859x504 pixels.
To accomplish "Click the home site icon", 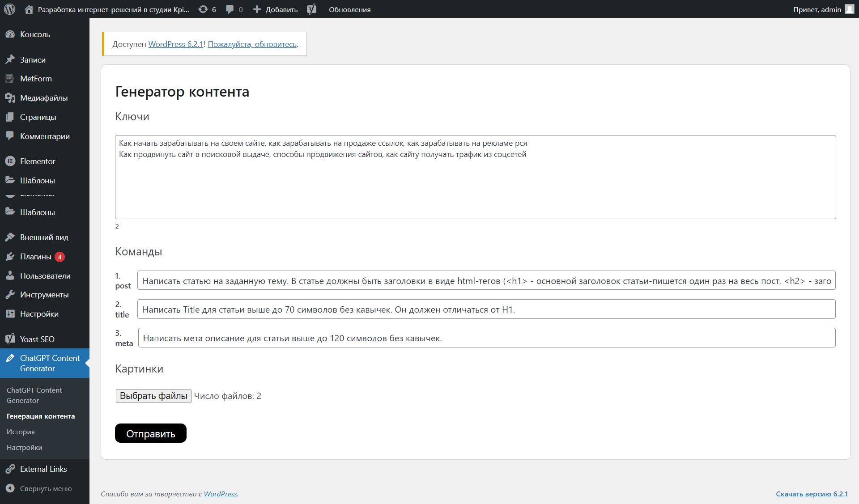I will point(29,9).
